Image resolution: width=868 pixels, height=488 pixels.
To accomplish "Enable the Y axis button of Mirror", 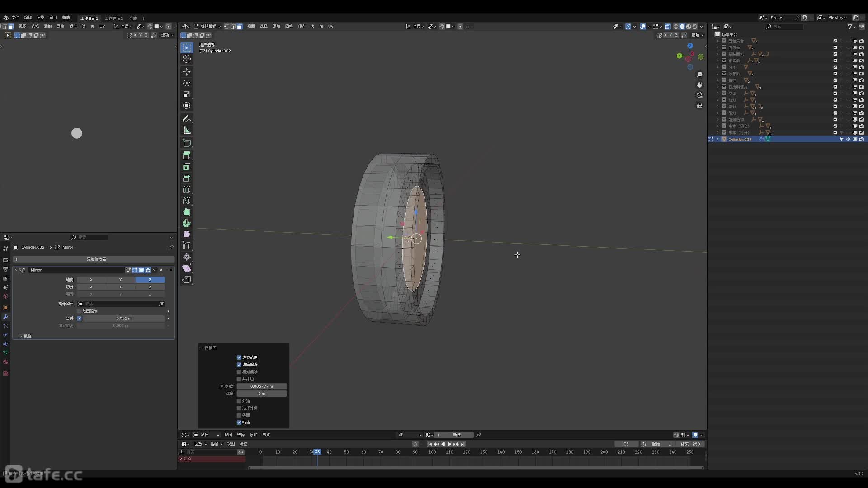I will 120,280.
